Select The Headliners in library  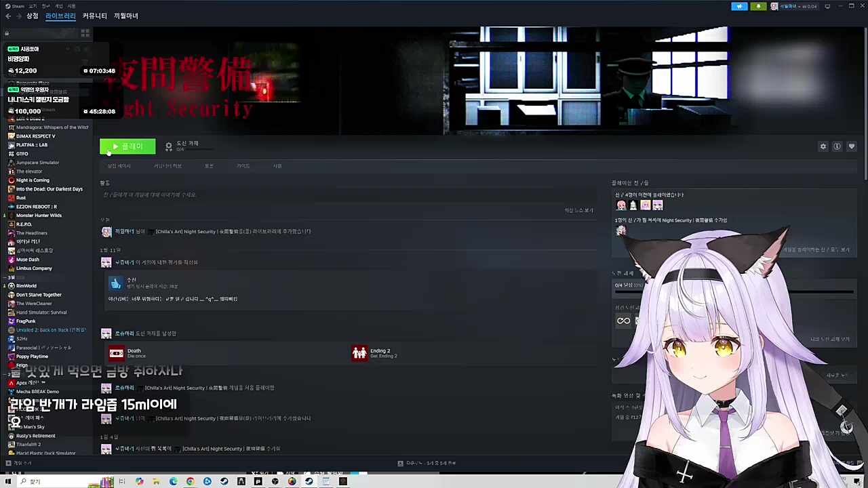31,233
